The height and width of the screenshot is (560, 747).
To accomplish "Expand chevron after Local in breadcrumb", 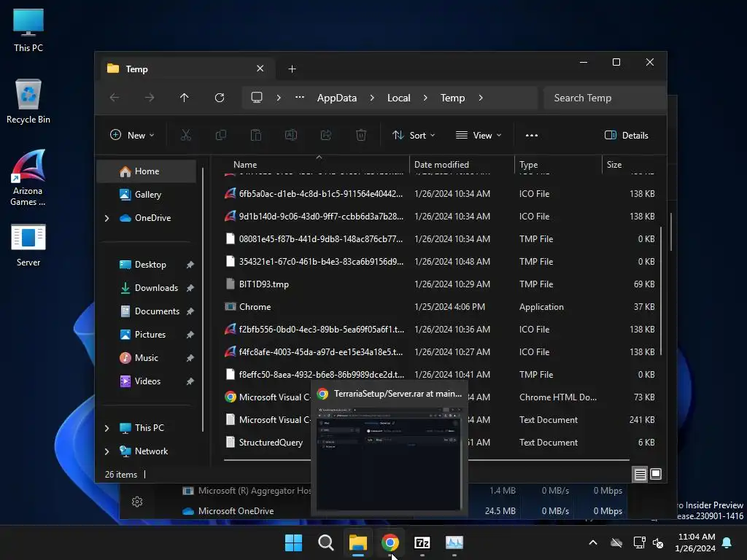I will (425, 98).
